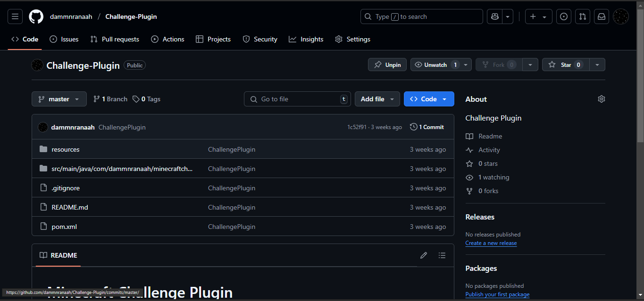The image size is (644, 301).
Task: Click the pom.xml file icon
Action: pyautogui.click(x=43, y=227)
